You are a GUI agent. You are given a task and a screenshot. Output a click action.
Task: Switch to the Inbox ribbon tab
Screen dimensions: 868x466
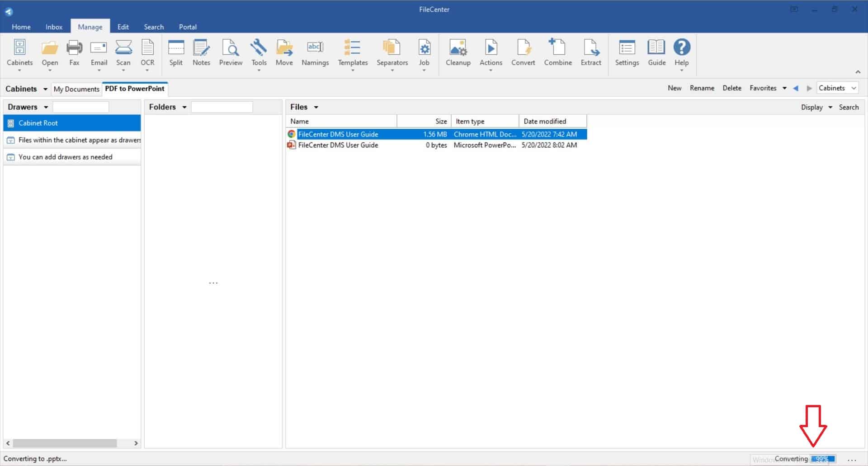pyautogui.click(x=54, y=27)
